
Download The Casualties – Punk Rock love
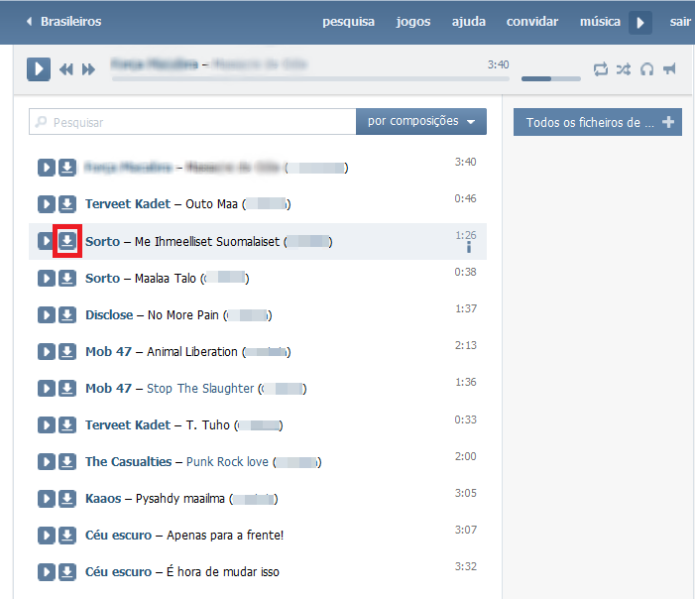[67, 462]
